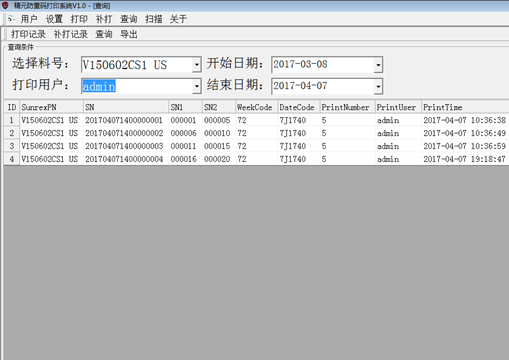509x360 pixels.
Task: Sort by the ID column header
Action: point(12,107)
